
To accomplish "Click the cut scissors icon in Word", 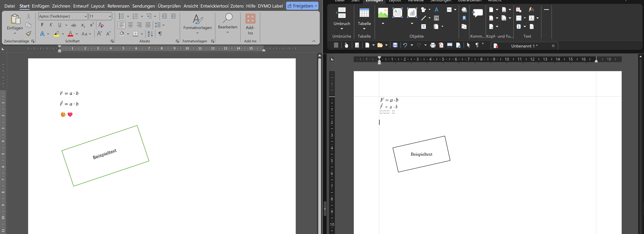I will pos(29,16).
